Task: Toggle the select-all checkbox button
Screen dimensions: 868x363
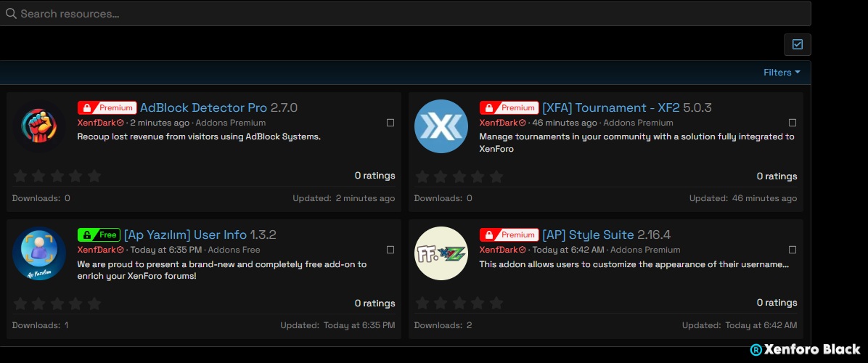Action: tap(797, 44)
